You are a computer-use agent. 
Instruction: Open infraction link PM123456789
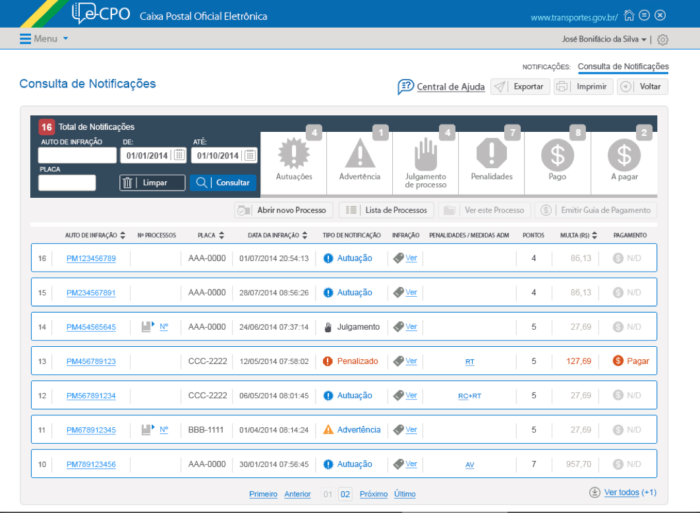91,258
